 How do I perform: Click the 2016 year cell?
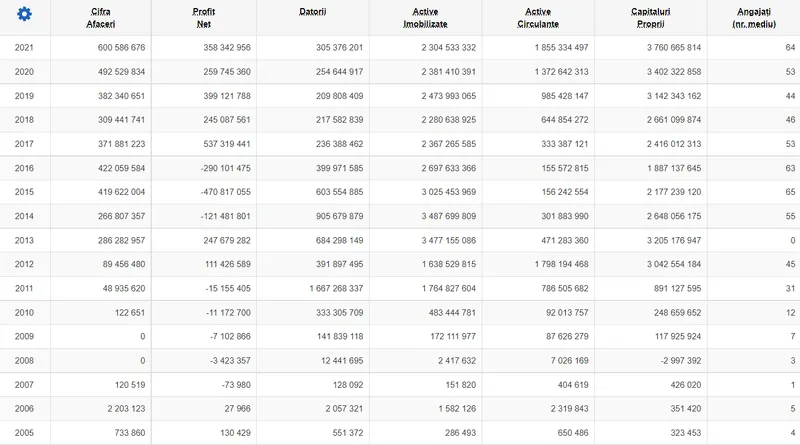click(x=24, y=168)
